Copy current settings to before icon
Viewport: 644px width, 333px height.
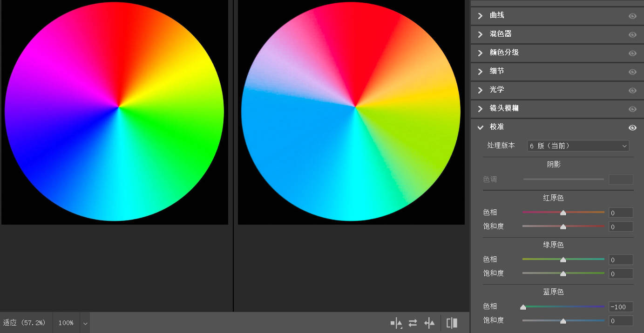tap(429, 323)
